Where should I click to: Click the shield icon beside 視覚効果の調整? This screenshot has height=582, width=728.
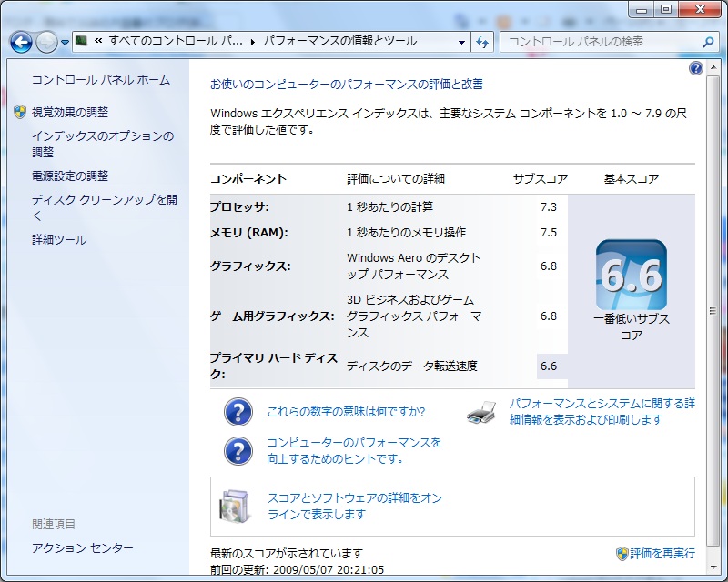click(x=20, y=112)
